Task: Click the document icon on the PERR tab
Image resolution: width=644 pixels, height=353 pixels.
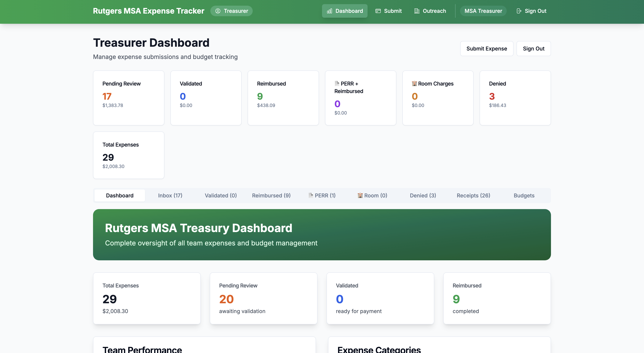Action: coord(311,195)
